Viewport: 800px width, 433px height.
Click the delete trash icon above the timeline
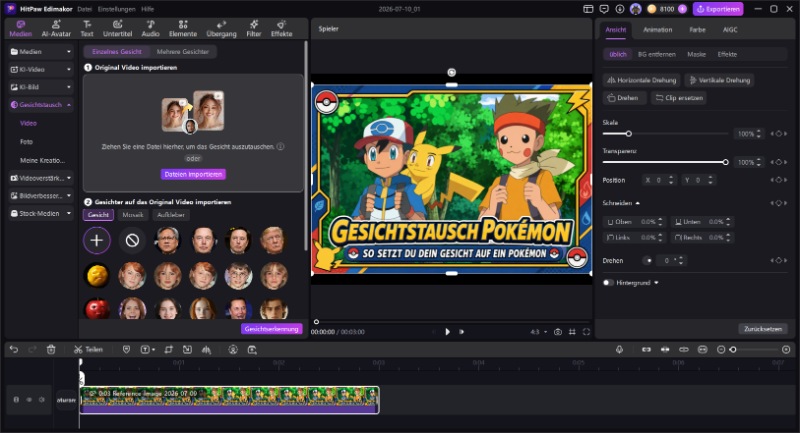click(51, 350)
